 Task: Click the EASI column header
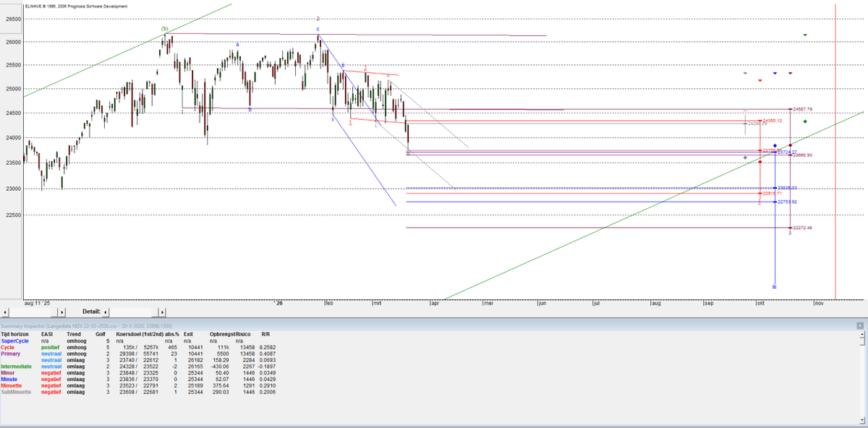48,334
